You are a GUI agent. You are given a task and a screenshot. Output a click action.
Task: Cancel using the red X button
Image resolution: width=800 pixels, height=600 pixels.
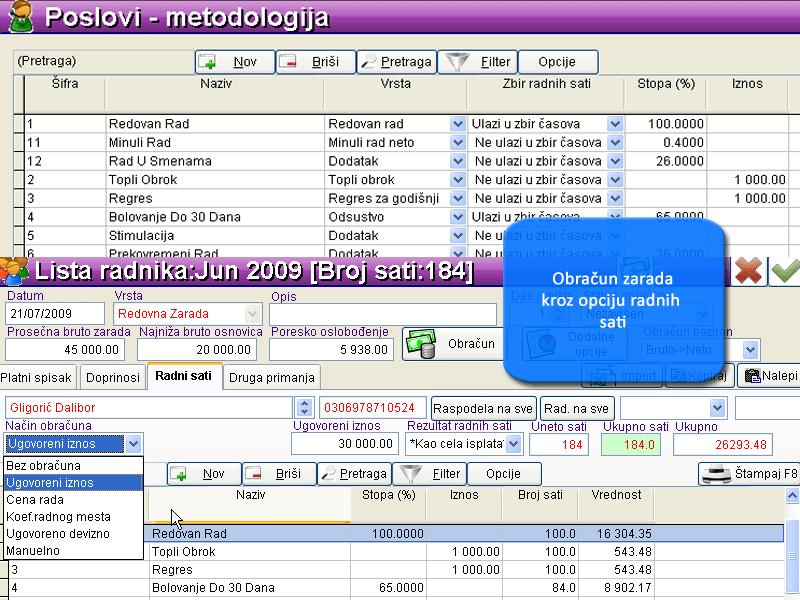748,270
